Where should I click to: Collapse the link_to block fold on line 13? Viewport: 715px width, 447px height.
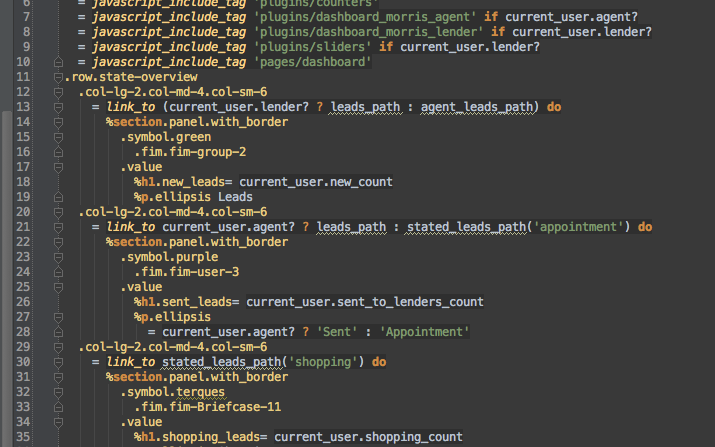(58, 108)
